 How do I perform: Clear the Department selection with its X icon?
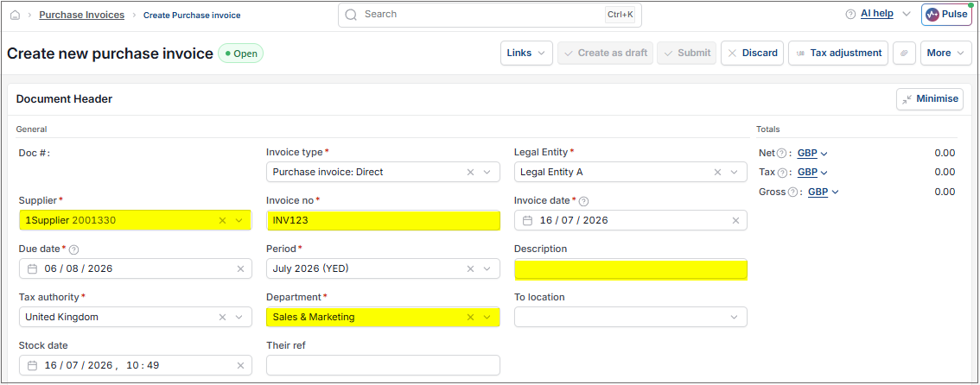point(471,317)
